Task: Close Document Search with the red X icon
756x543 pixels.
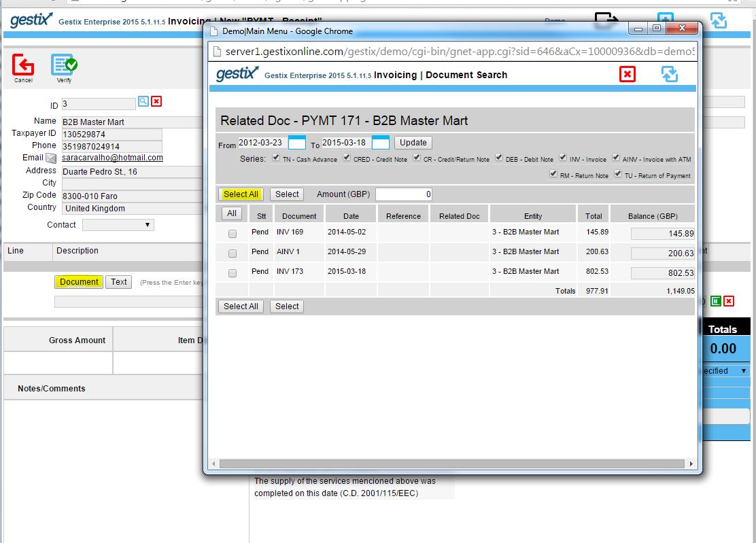Action: tap(628, 74)
